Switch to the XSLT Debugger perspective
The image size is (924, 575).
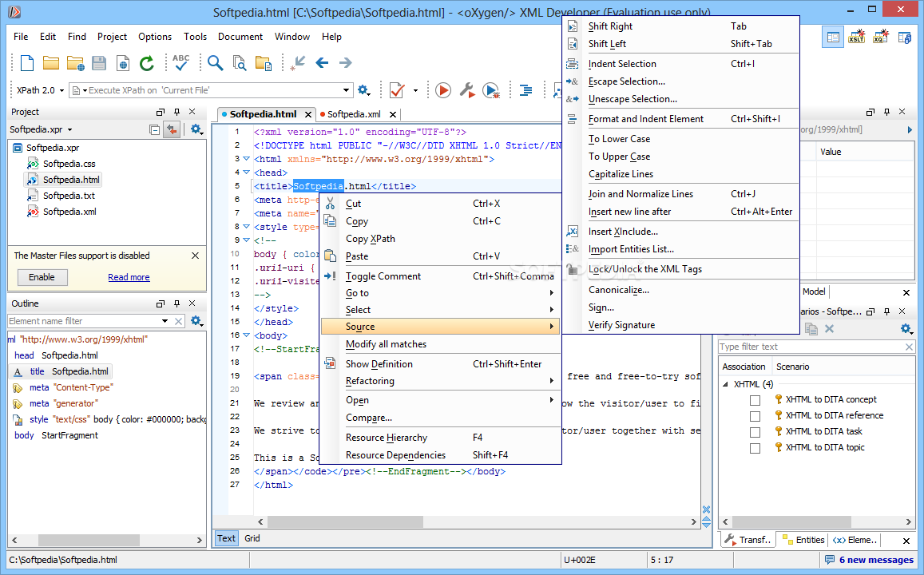[x=857, y=37]
